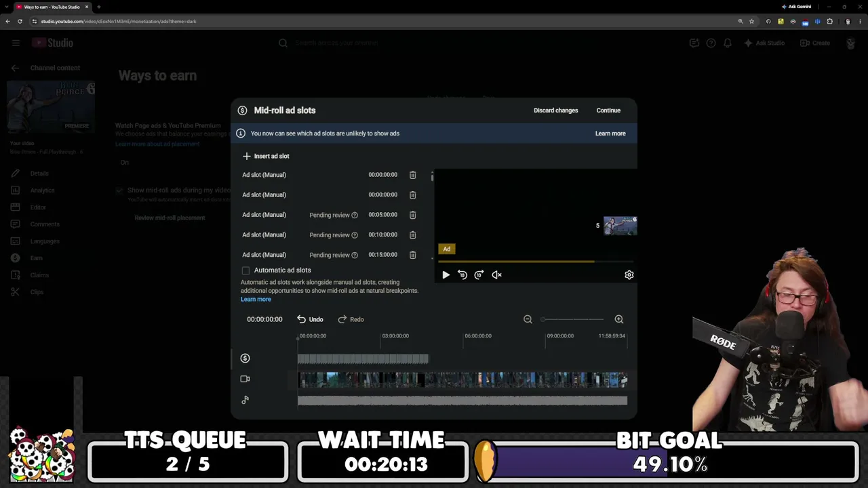Enable Automatic ad slots checkbox
This screenshot has height=488, width=868.
pyautogui.click(x=246, y=270)
